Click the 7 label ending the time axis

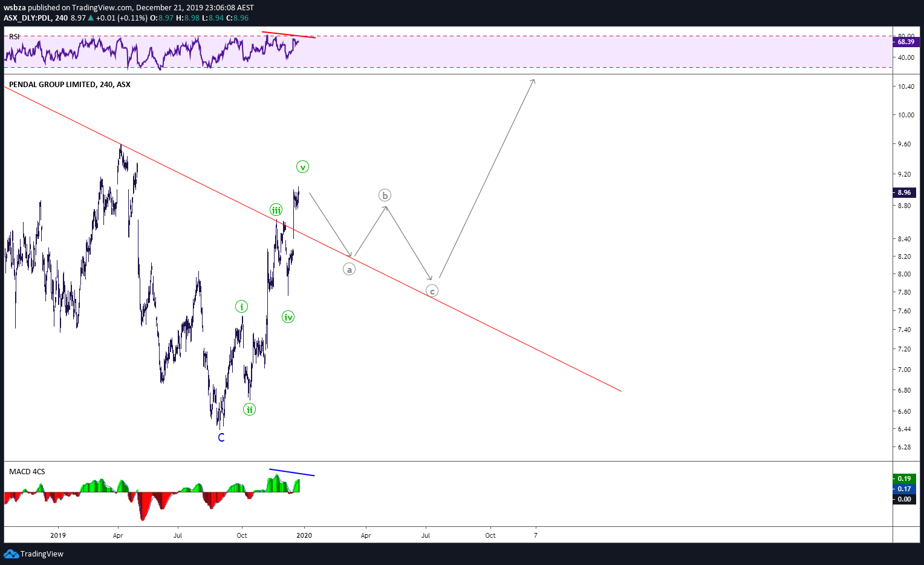click(x=535, y=535)
